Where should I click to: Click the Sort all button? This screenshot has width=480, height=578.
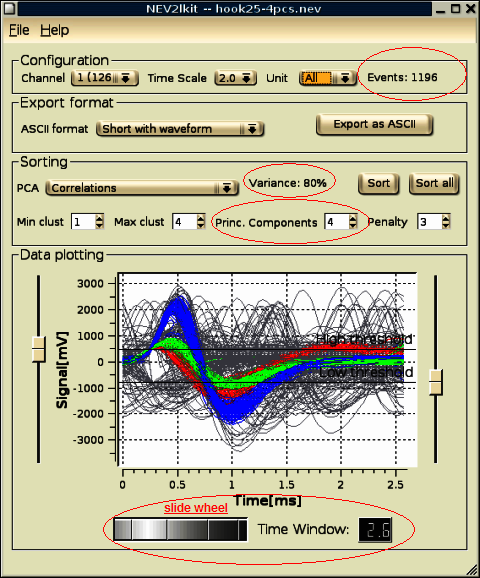(x=434, y=183)
